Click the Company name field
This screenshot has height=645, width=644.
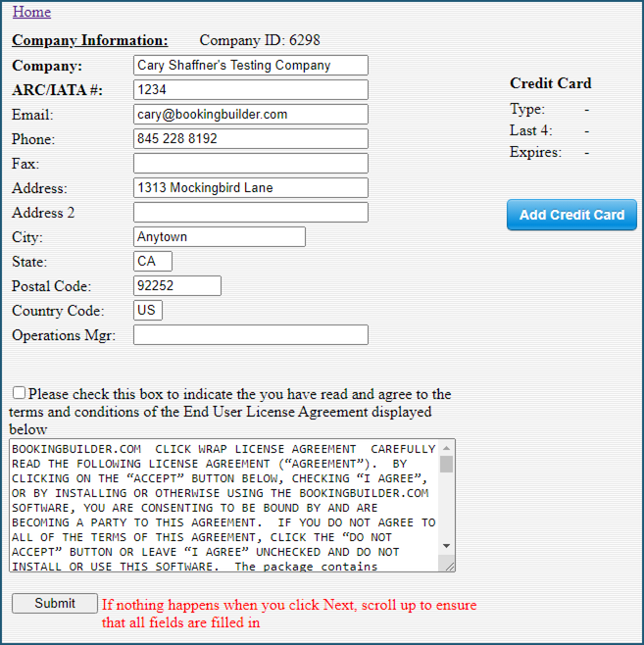pos(250,66)
